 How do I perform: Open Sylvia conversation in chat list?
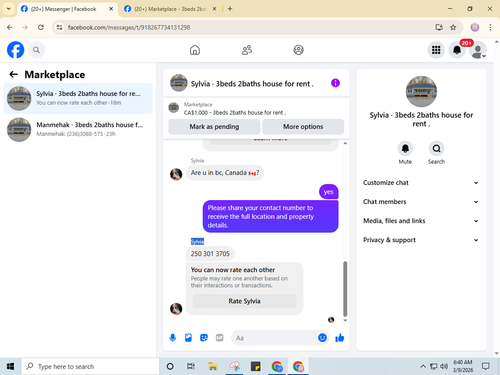tap(78, 98)
